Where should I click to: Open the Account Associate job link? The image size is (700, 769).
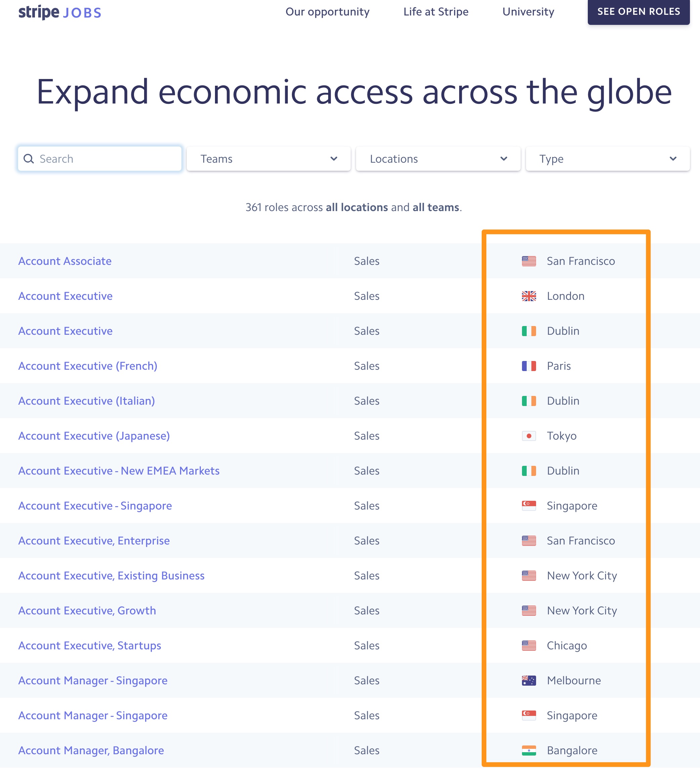click(x=65, y=261)
